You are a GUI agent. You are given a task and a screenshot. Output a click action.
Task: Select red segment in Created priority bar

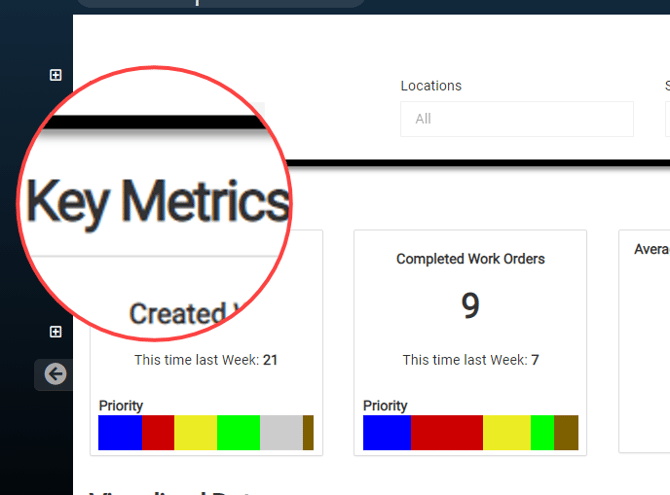click(x=158, y=433)
